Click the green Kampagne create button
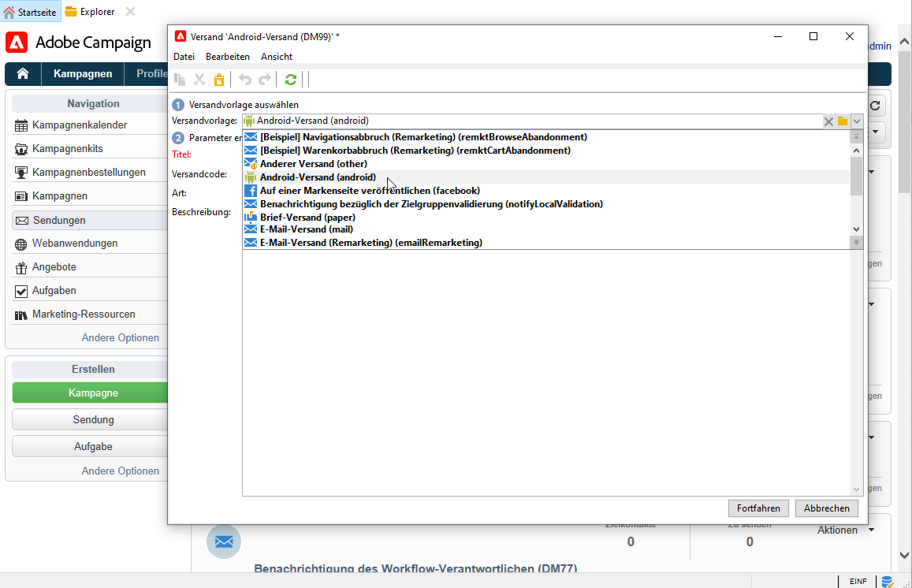Viewport: 912px width, 588px height. [x=90, y=393]
